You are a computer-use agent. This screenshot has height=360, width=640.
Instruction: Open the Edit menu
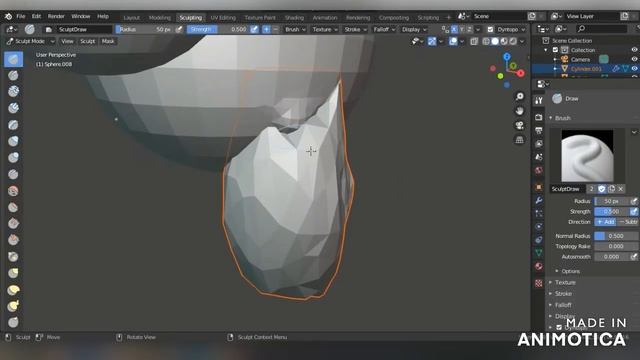[36, 16]
